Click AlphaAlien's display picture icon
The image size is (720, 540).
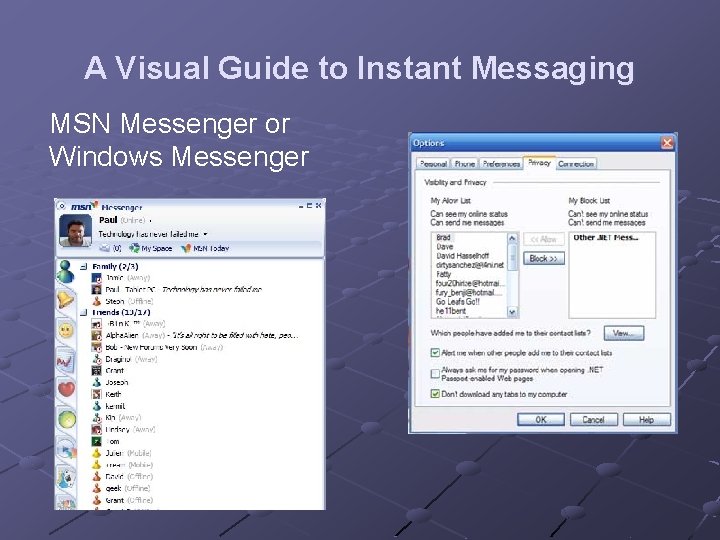(x=96, y=335)
